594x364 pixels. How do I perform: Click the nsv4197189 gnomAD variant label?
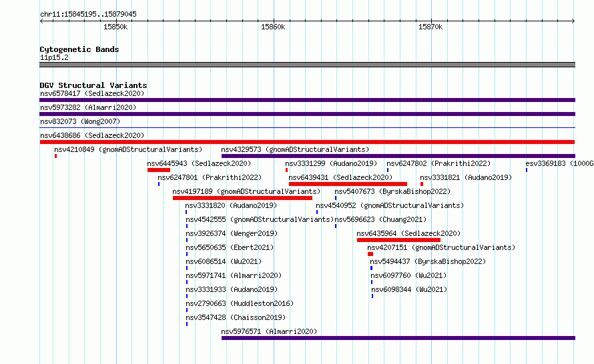(x=246, y=191)
